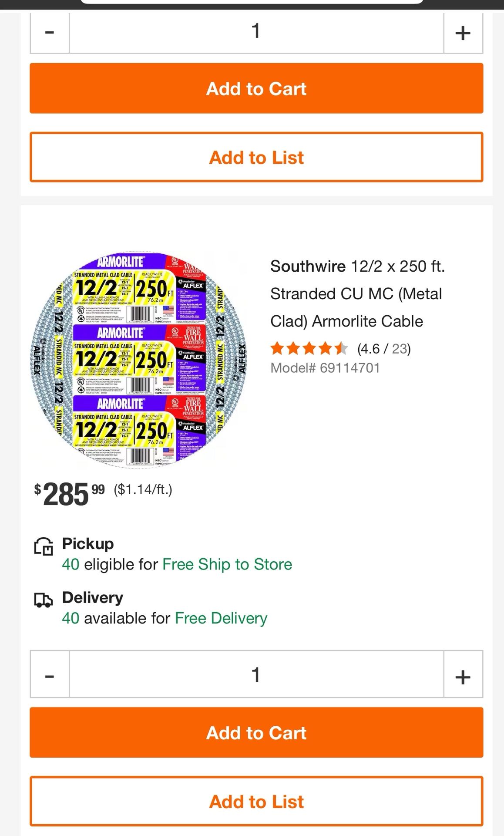
Task: Add the Southwire 12/2 cable to list
Action: point(256,801)
